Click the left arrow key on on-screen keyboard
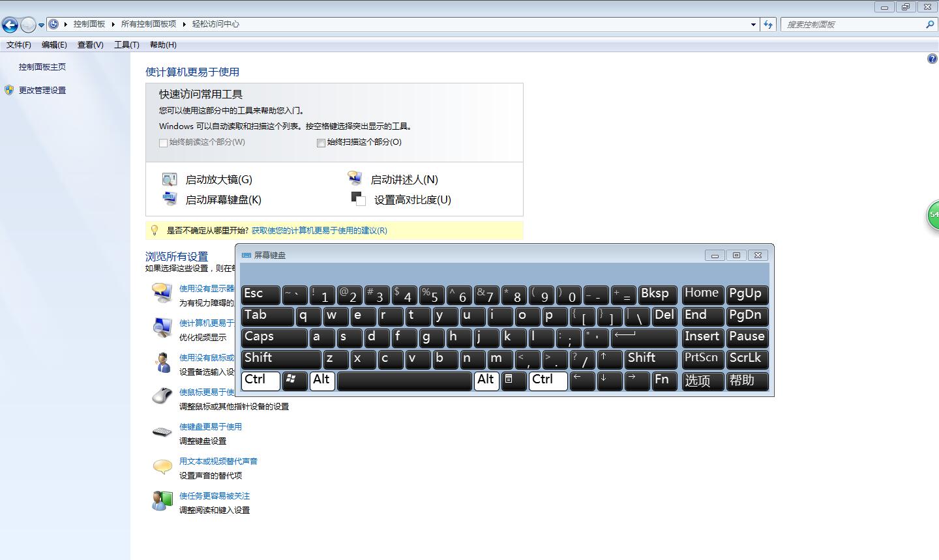 582,381
